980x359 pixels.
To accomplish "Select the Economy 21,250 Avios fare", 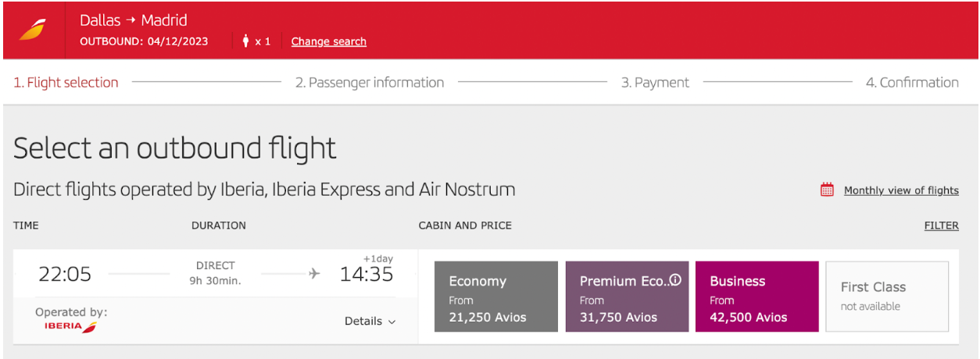I will click(496, 297).
